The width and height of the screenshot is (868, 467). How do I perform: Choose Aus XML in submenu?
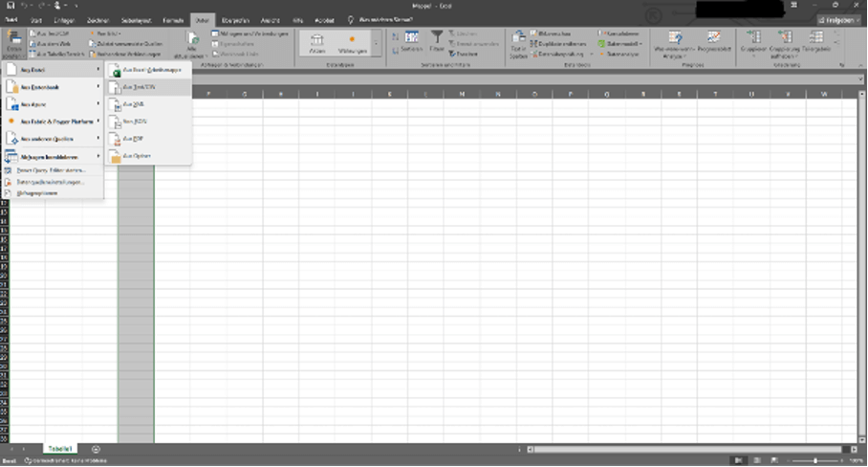pos(148,104)
